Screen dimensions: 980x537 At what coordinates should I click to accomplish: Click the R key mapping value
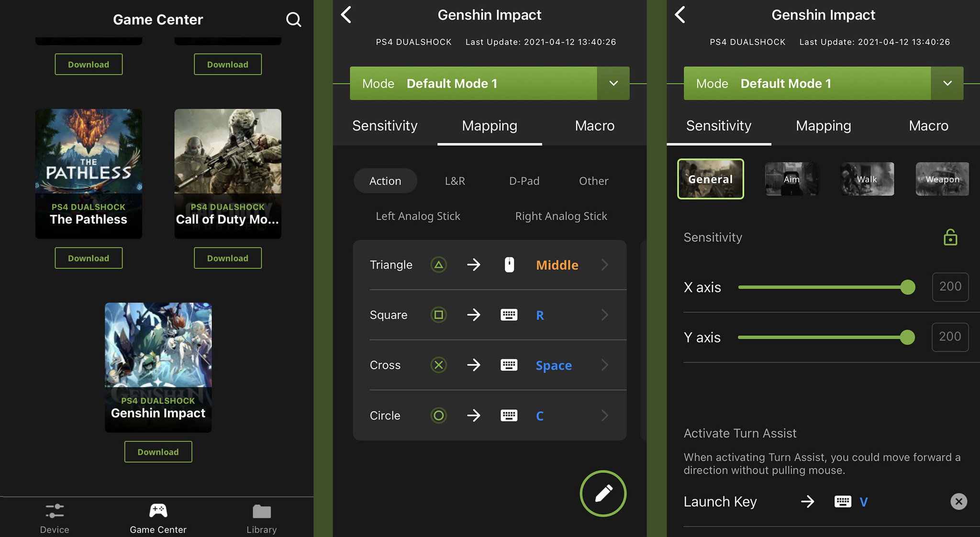[x=540, y=315]
